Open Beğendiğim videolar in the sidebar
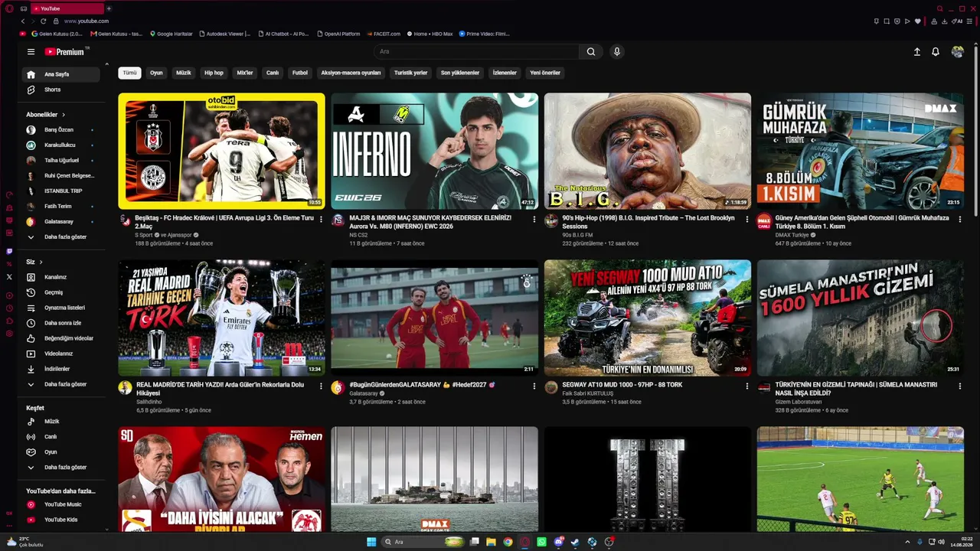Screen dimensions: 980x551 [61, 338]
